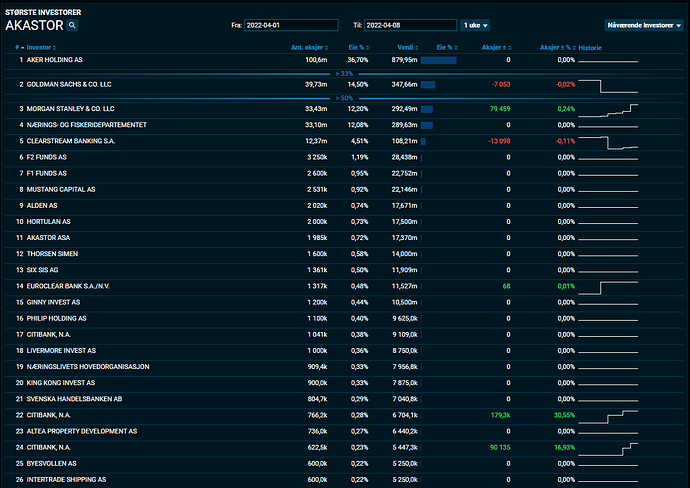Click the 36,70% ownership cell
690x488 pixels.
tap(358, 60)
